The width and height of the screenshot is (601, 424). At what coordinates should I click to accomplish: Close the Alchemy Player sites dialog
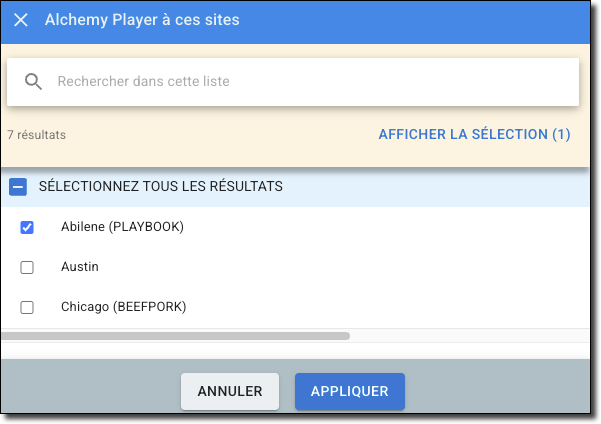21,20
